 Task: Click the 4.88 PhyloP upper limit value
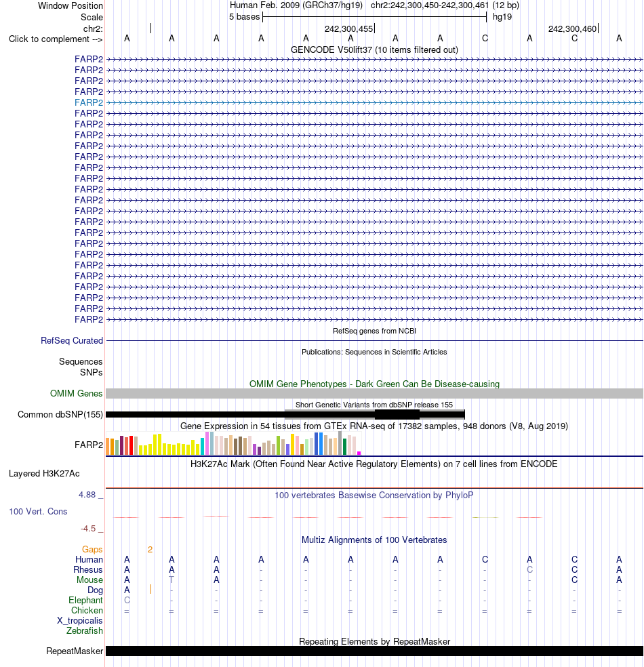pos(87,495)
